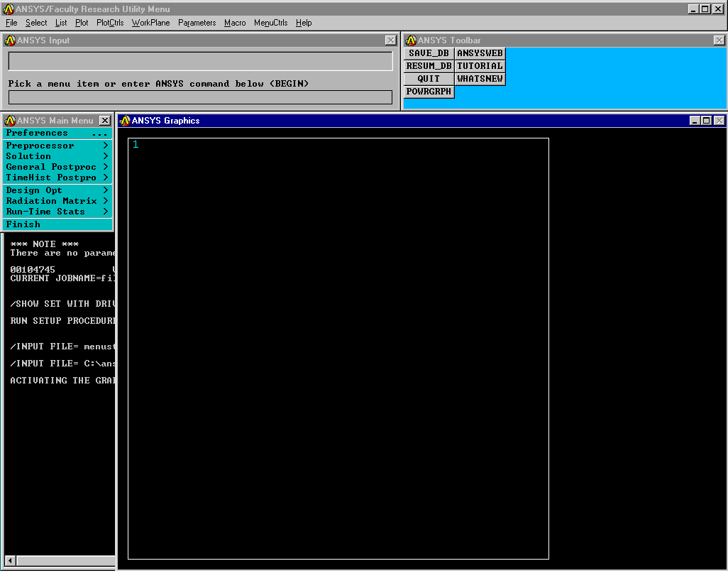Click the "*** NOTE ***" output line
Viewport: 728px width, 583px height.
tap(45, 244)
